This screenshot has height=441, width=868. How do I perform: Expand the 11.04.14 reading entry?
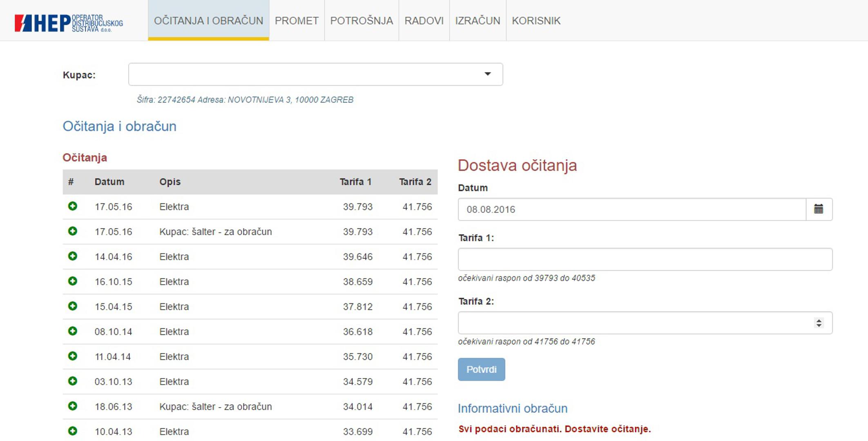pyautogui.click(x=73, y=356)
